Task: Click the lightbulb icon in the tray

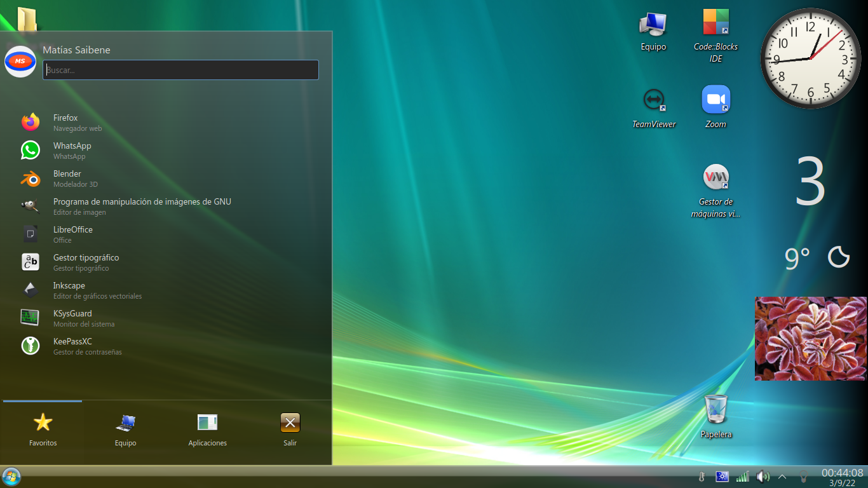Action: (x=803, y=477)
